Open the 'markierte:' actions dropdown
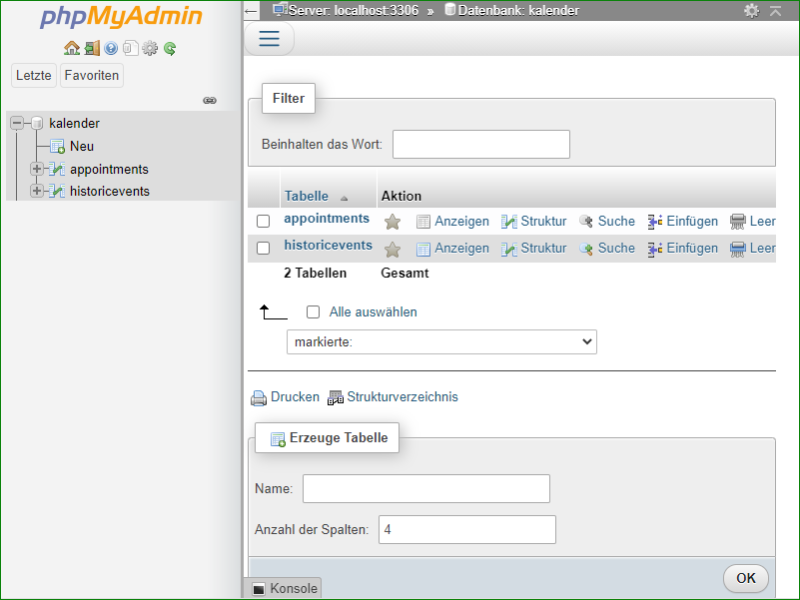This screenshot has height=600, width=800. (441, 342)
